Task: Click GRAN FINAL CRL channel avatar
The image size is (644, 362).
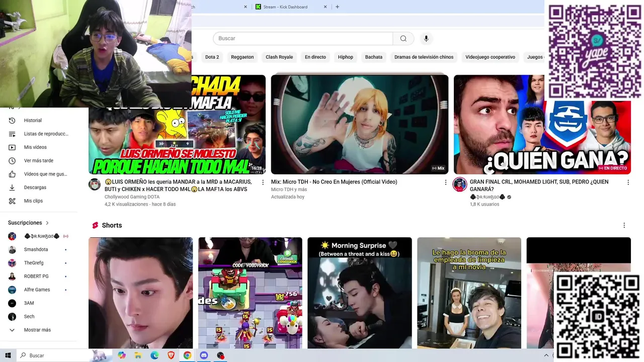Action: coord(460,185)
